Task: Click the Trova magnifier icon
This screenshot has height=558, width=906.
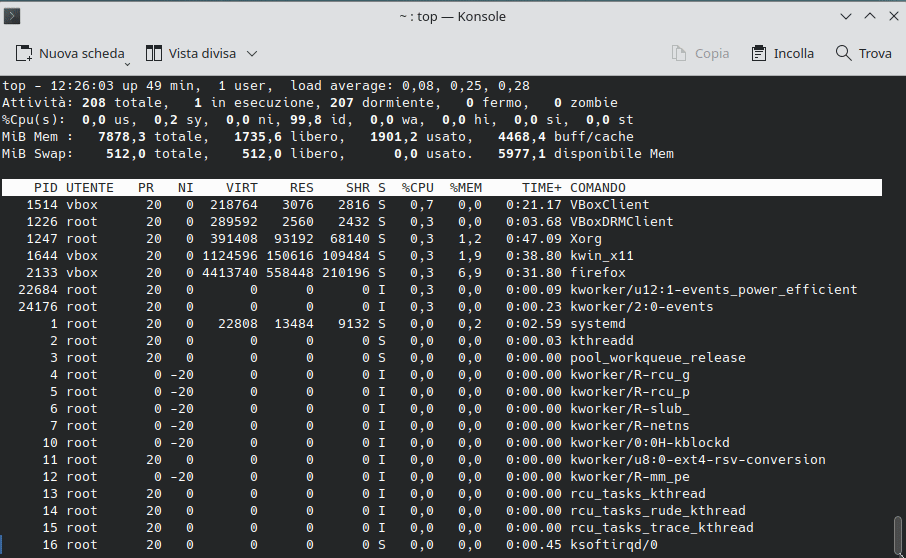Action: pyautogui.click(x=844, y=53)
